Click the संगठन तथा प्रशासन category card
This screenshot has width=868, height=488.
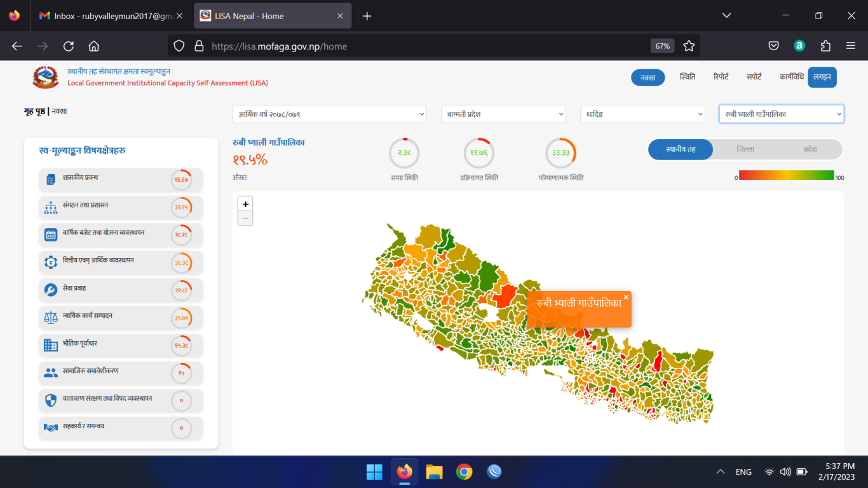tap(121, 207)
